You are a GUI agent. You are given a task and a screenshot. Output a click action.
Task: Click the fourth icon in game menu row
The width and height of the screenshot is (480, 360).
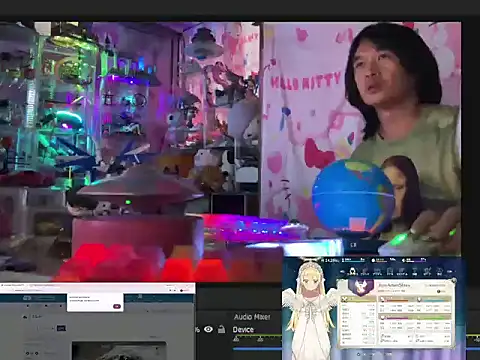390,271
